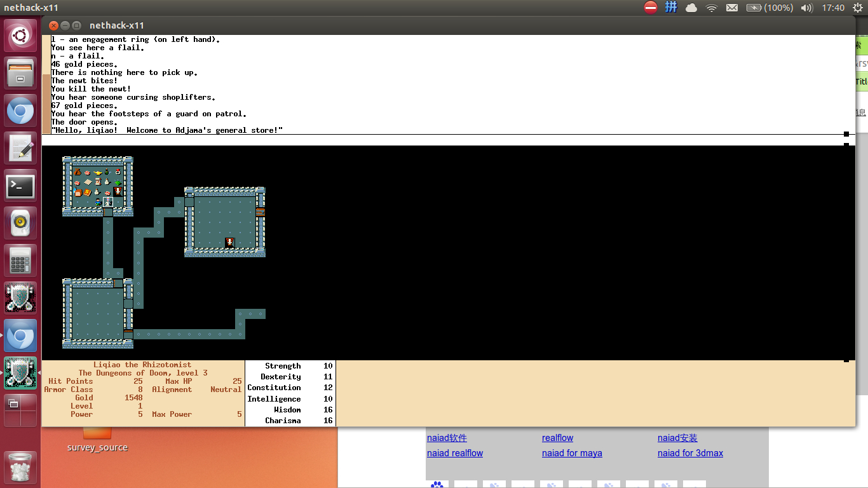Follow the naiad for maya link
868x488 pixels.
(572, 453)
